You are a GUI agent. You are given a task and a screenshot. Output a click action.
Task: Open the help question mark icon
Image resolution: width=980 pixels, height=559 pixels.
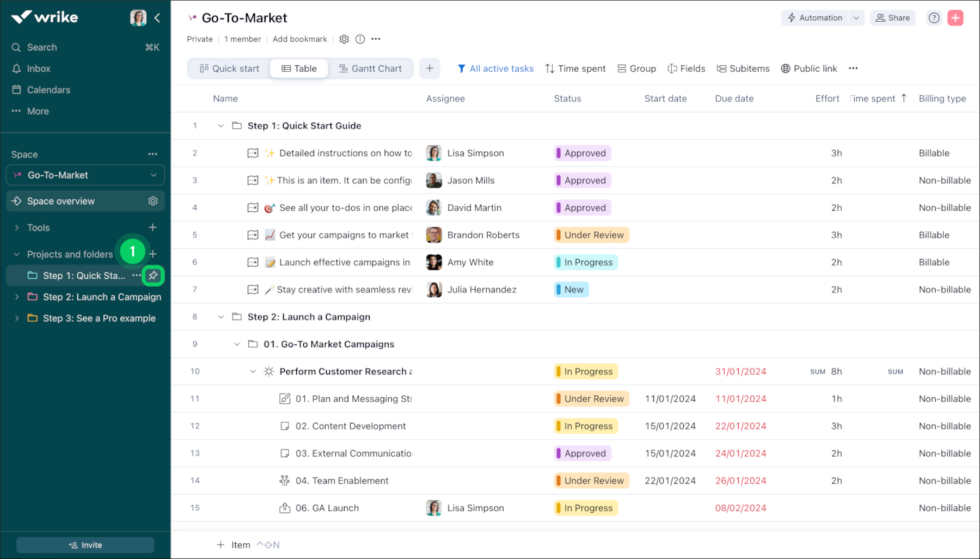934,18
